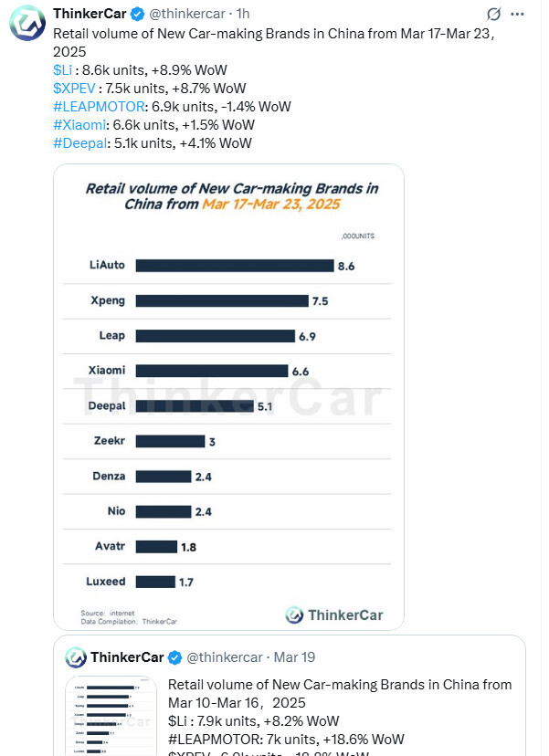Open the quoted tweet about Mar 10-Mar 16

pos(347,703)
